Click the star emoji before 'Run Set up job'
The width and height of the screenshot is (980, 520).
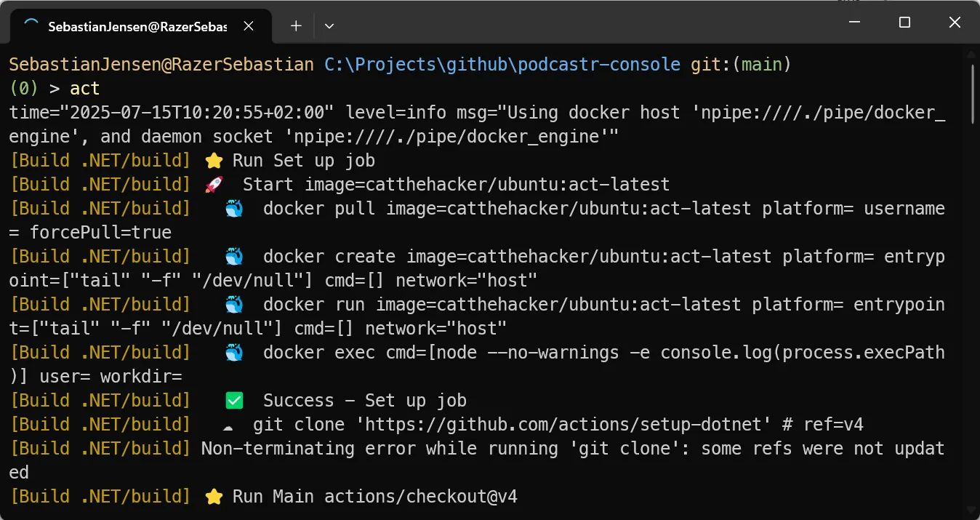214,160
